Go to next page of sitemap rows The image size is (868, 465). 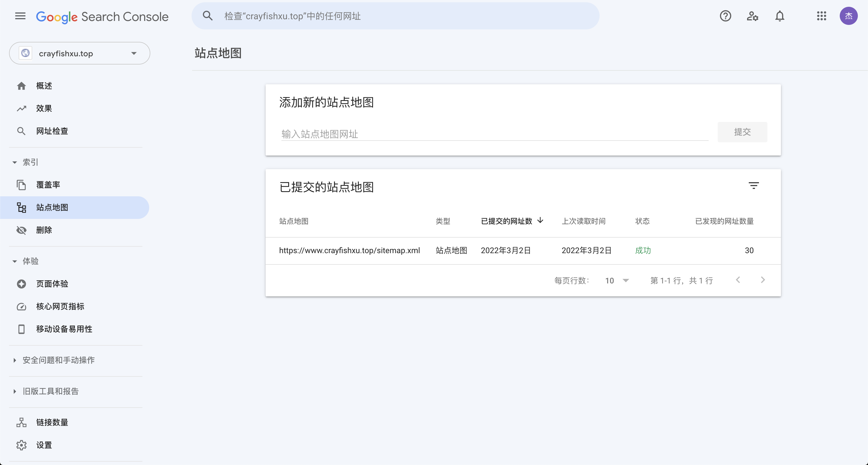[x=763, y=280]
